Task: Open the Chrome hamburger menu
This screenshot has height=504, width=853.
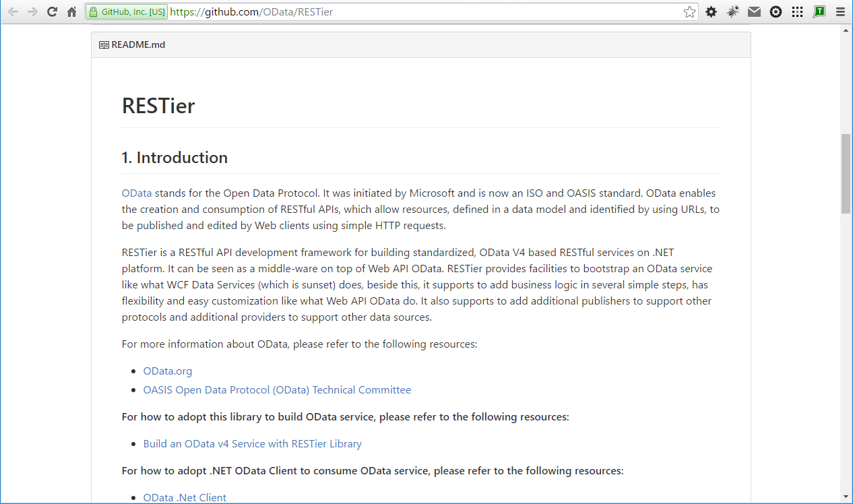Action: point(840,12)
